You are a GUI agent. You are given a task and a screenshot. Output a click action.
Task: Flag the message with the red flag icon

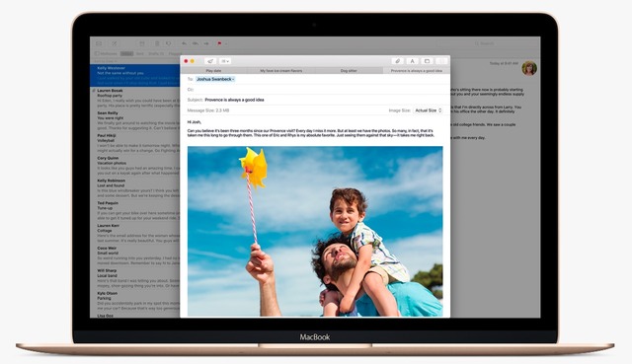coord(219,43)
